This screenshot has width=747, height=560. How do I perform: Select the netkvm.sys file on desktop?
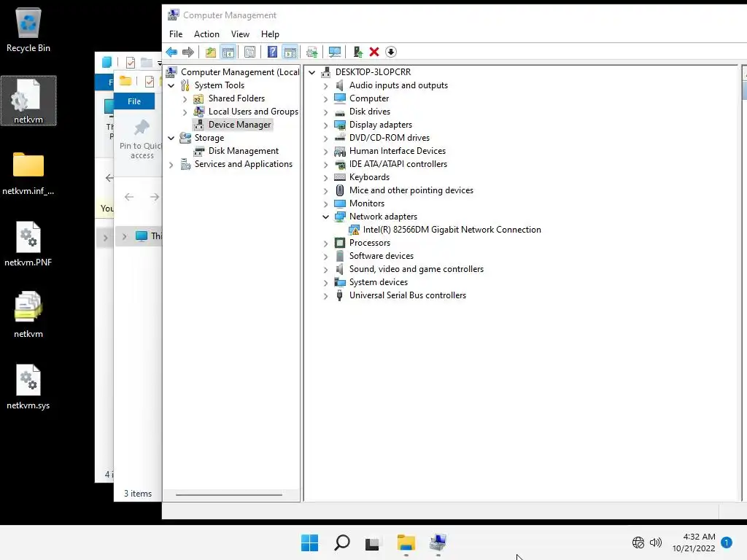pos(28,387)
